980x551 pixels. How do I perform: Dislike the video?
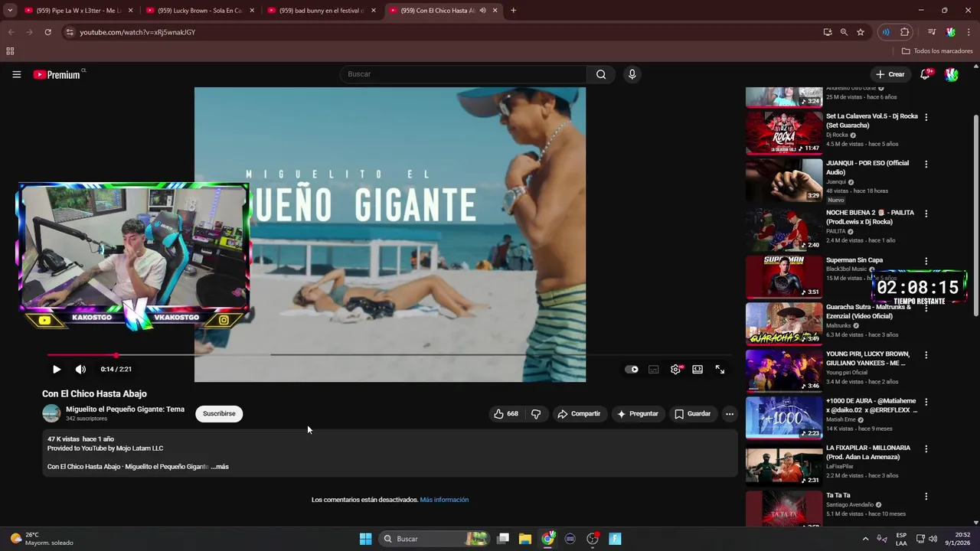tap(536, 413)
